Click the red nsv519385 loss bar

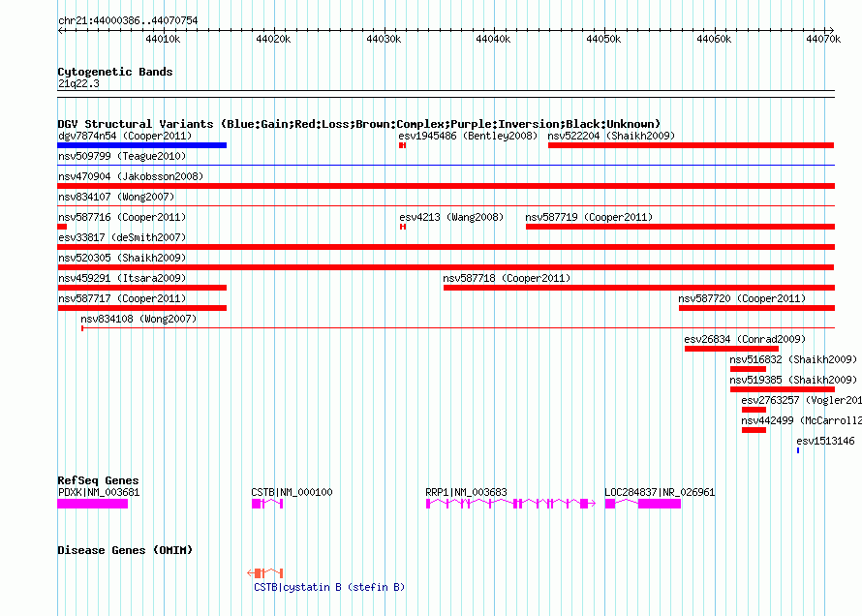783,389
